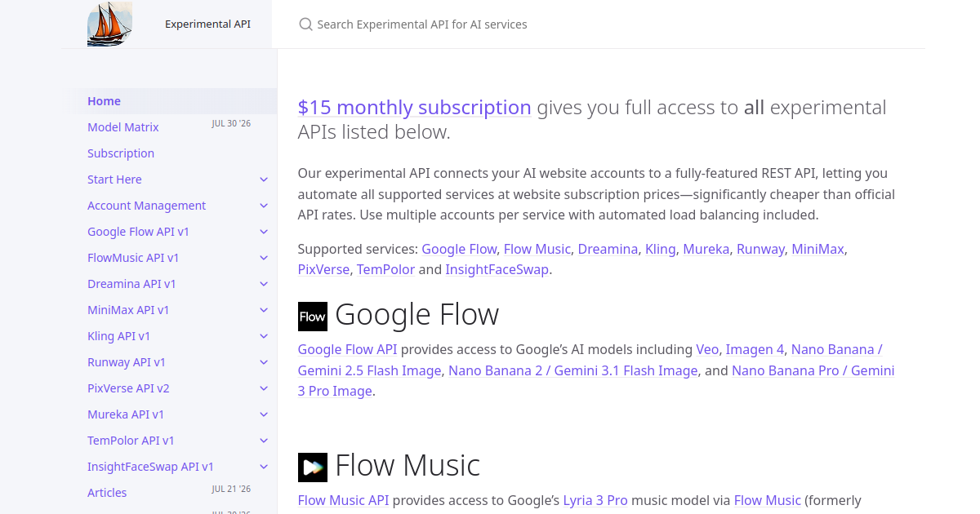The width and height of the screenshot is (980, 514).
Task: Open the TemPolor supported service link
Action: coord(386,269)
